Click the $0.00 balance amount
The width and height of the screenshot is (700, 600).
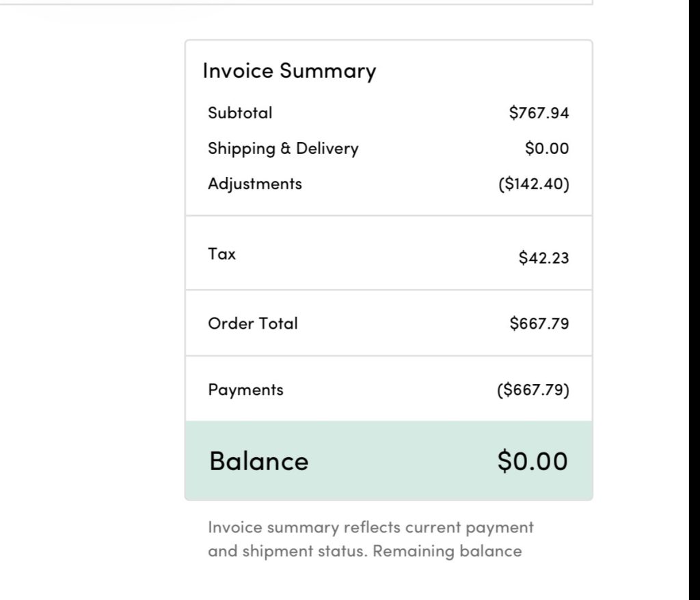533,461
